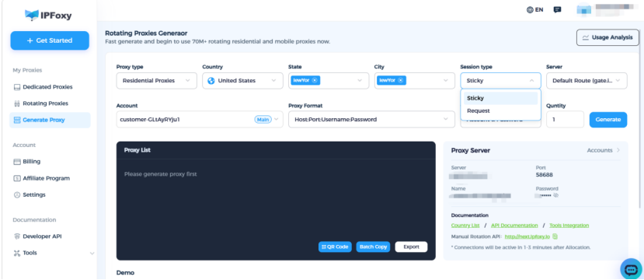Click the Quantity input field
The width and height of the screenshot is (644, 280).
[x=565, y=119]
